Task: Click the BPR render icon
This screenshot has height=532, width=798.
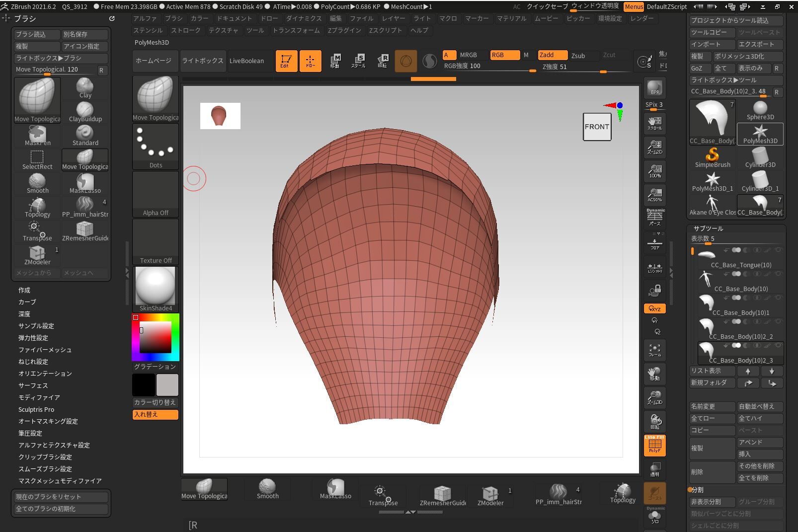Action: coord(654,88)
